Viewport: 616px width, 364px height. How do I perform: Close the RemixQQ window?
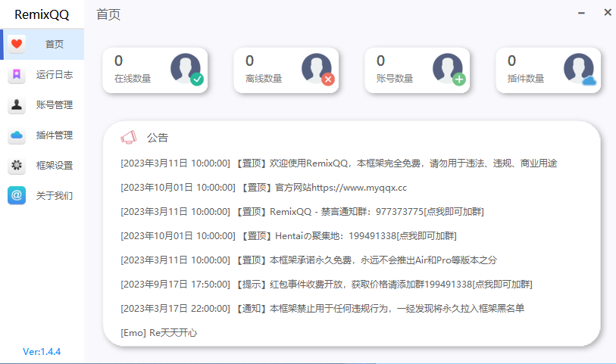tap(608, 13)
